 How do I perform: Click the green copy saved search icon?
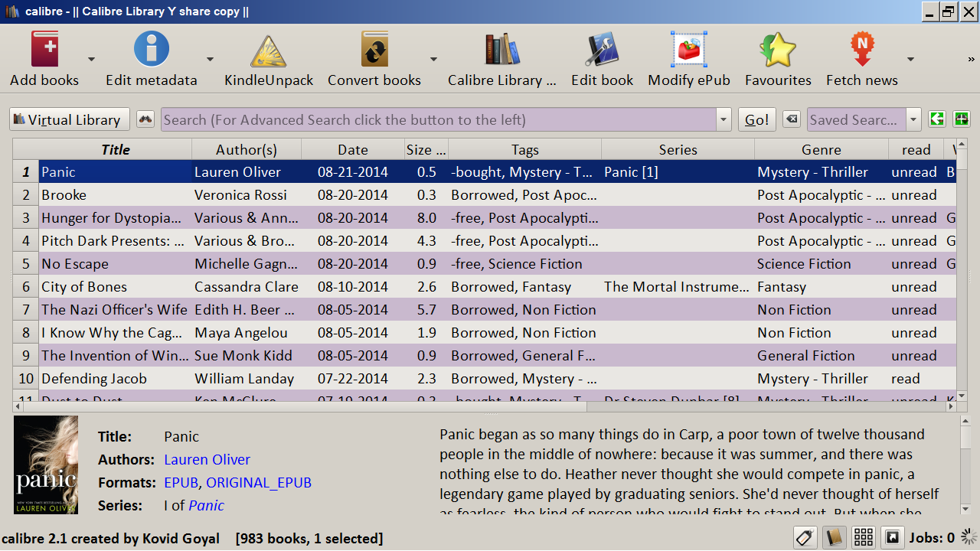pos(936,119)
